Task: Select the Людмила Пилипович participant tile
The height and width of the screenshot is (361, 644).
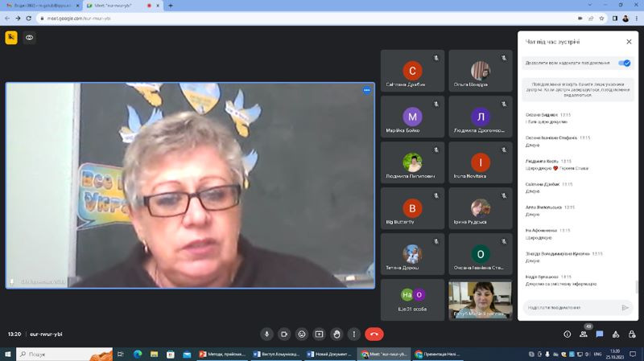Action: click(412, 162)
